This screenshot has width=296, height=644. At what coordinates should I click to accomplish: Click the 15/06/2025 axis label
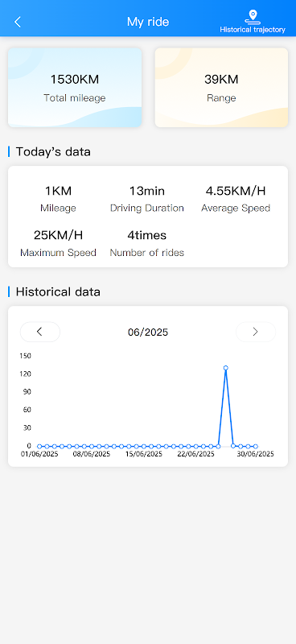tap(144, 454)
